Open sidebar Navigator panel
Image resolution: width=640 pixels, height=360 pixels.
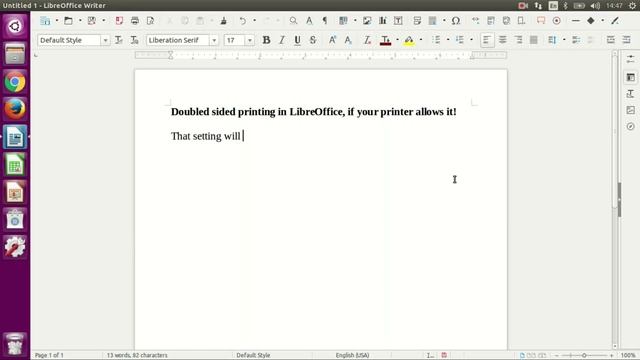pyautogui.click(x=631, y=126)
